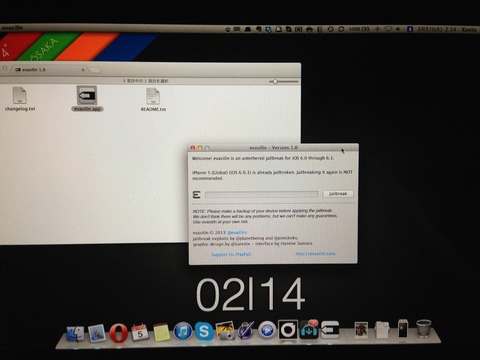Launch Opera browser from the Dock
The image size is (480, 360).
click(x=118, y=332)
